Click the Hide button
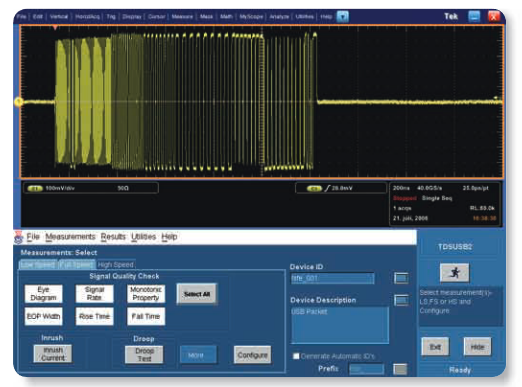The width and height of the screenshot is (522, 387). pos(477,347)
